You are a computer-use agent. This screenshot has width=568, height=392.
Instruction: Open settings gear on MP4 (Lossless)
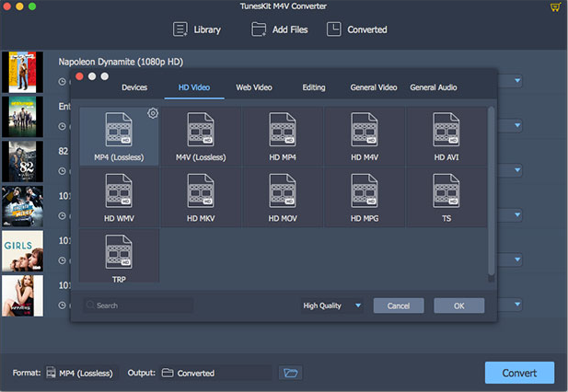(153, 113)
